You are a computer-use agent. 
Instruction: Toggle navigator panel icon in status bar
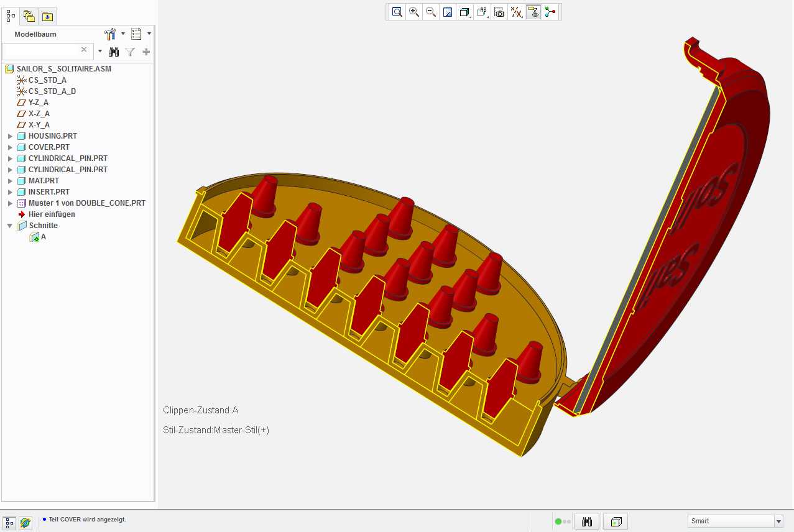tap(9, 523)
